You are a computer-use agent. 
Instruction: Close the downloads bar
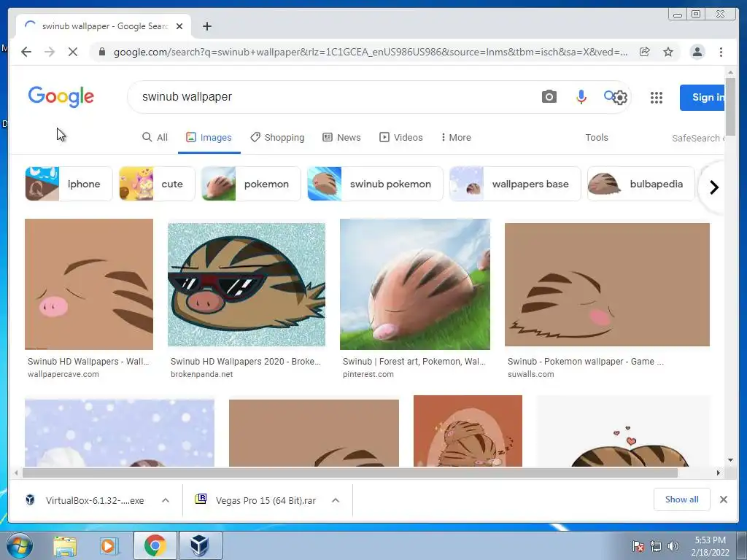723,499
